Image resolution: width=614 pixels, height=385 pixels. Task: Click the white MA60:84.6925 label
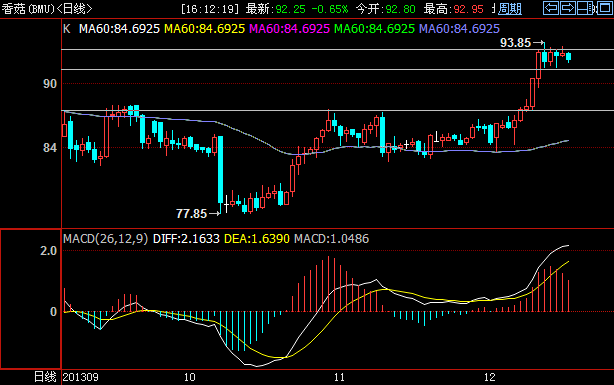point(119,29)
